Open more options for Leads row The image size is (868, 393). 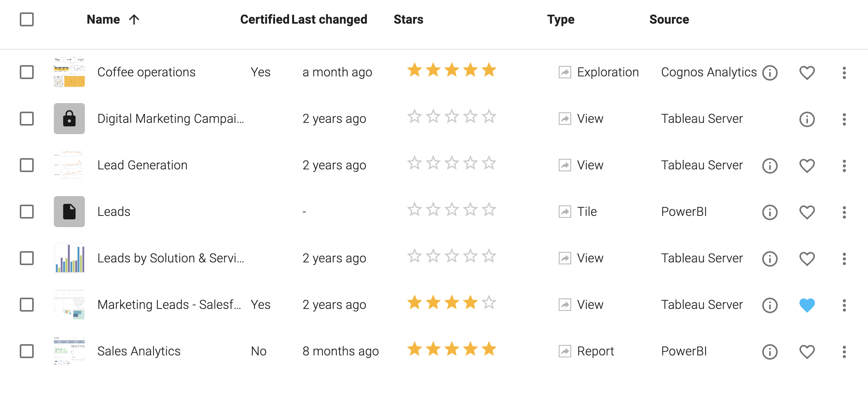click(x=844, y=212)
